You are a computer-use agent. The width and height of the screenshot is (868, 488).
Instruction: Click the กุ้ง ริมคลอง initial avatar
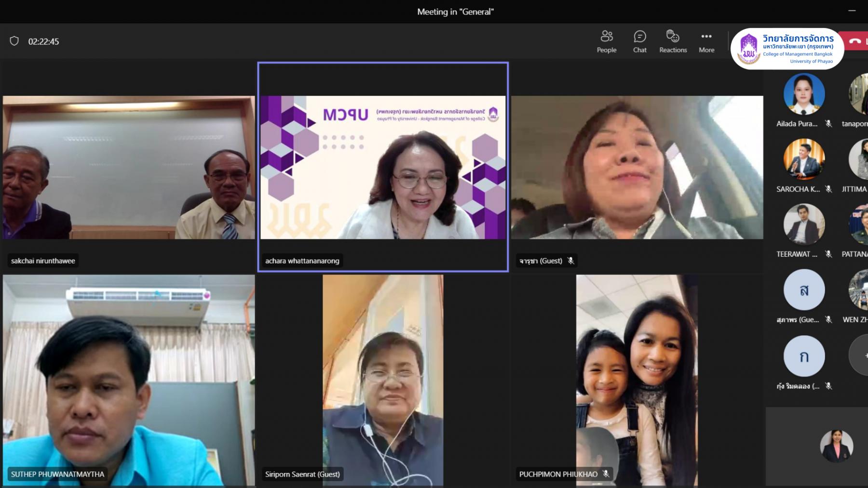point(804,356)
